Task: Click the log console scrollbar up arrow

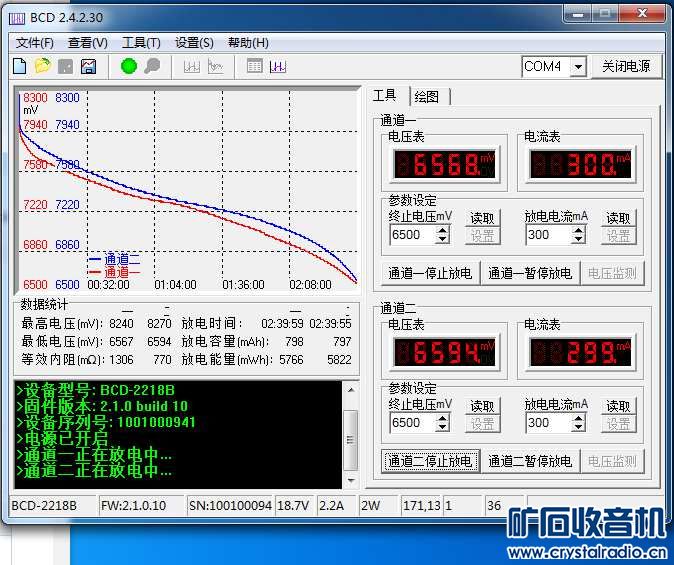Action: click(351, 390)
